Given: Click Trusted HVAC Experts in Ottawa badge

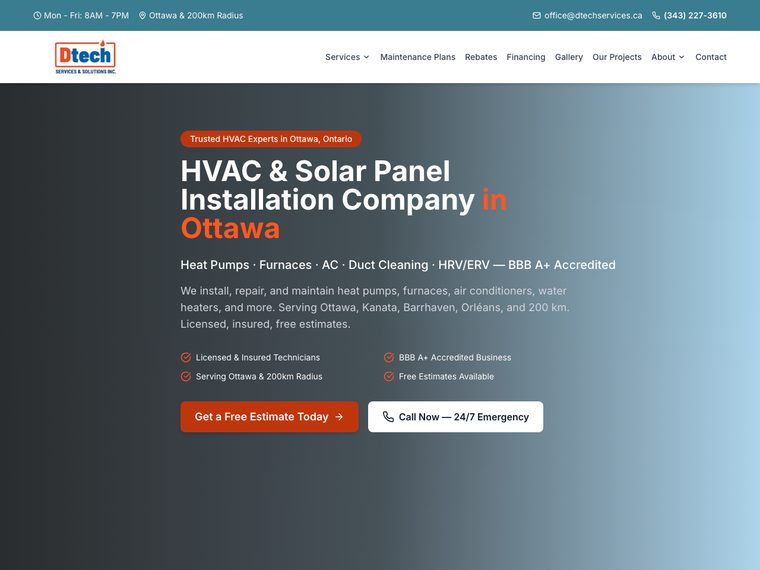Looking at the screenshot, I should 271,139.
